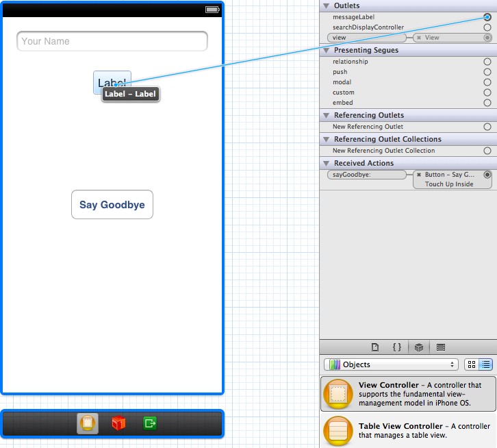
Task: Remove the view outlet connection
Action: coord(419,38)
